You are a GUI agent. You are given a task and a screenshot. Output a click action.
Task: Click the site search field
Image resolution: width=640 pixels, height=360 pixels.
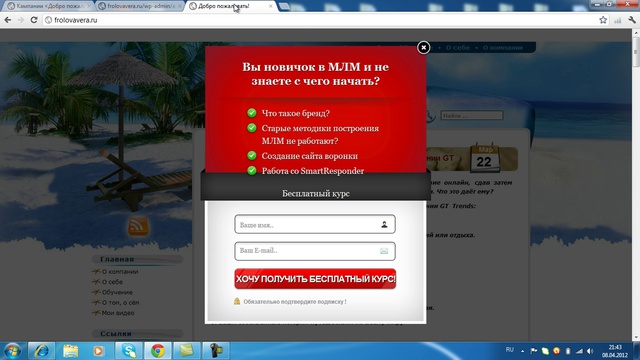click(x=471, y=116)
